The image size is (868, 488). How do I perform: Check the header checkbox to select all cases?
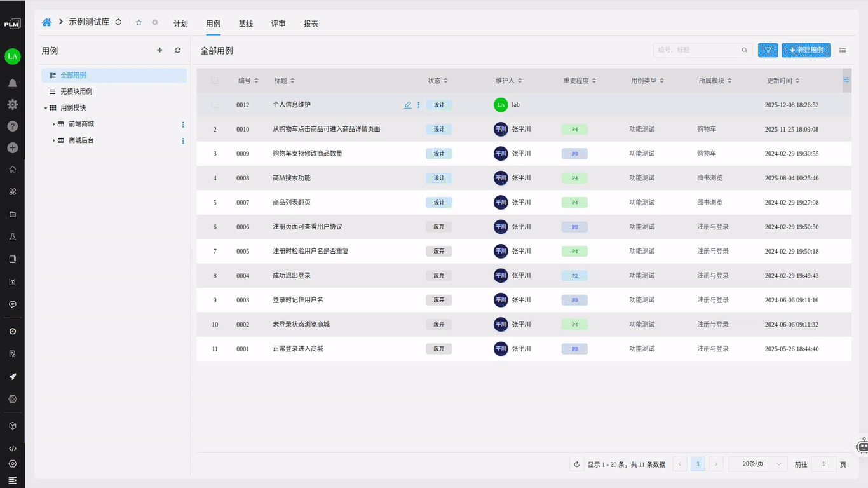click(214, 80)
